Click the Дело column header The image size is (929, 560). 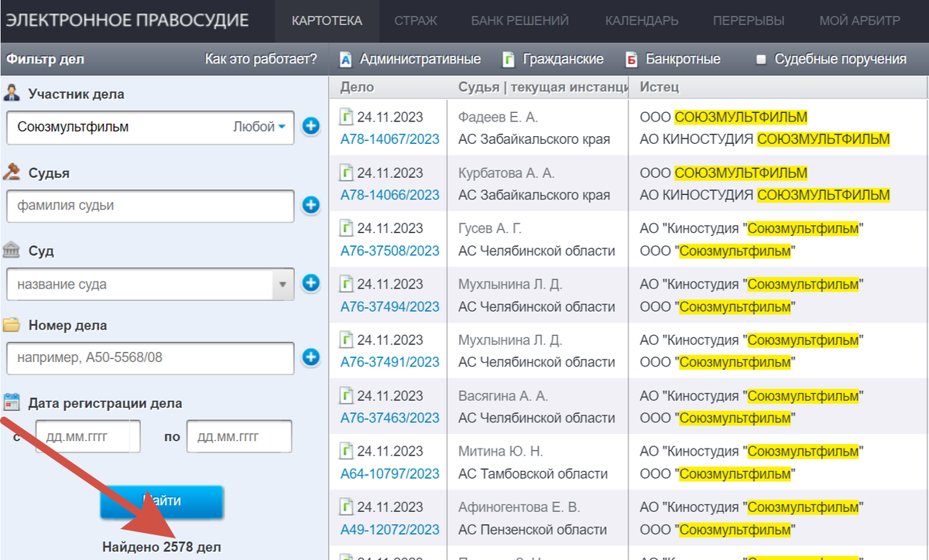coord(357,87)
